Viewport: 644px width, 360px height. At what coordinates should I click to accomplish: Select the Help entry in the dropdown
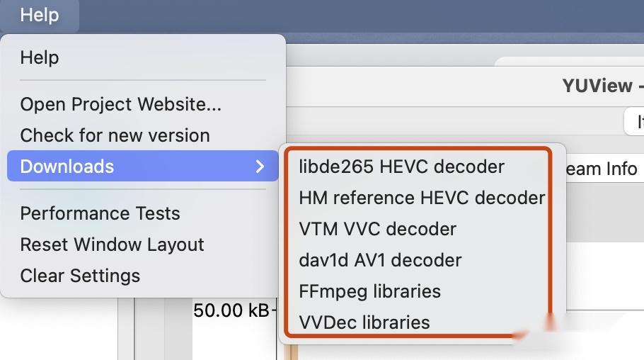(40, 57)
